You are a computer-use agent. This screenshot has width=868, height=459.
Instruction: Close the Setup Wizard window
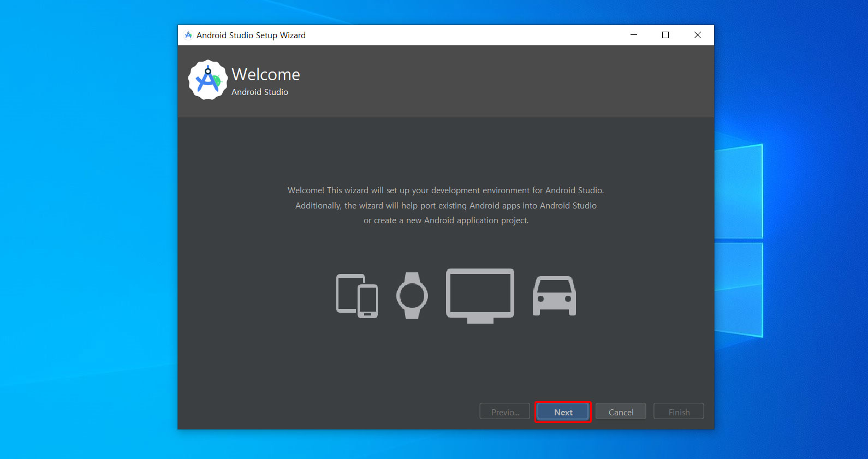[698, 35]
